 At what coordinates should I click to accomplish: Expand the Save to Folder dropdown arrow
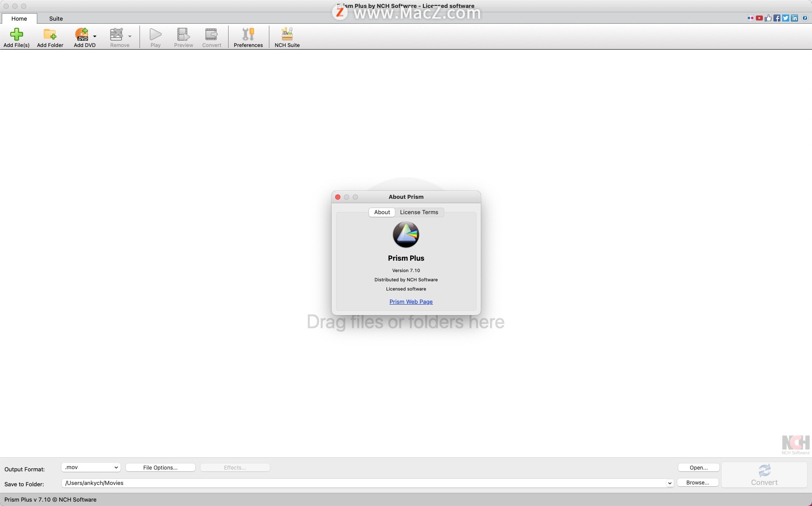(x=670, y=483)
